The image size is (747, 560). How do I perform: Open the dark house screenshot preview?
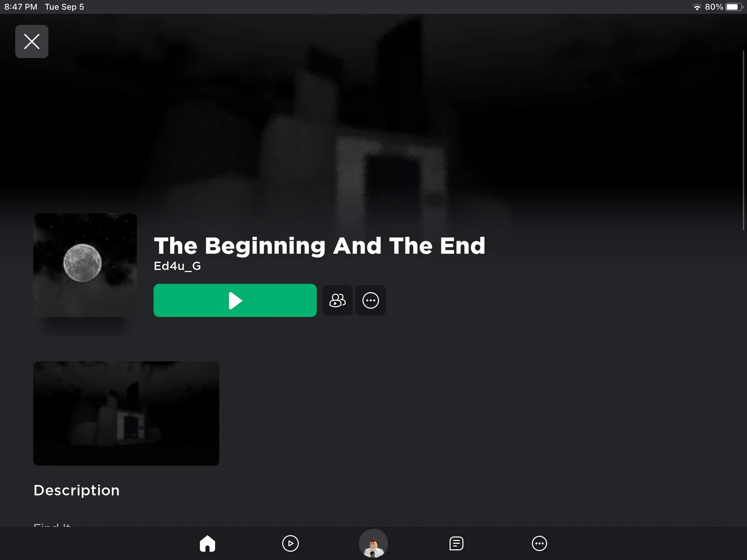coord(126,413)
